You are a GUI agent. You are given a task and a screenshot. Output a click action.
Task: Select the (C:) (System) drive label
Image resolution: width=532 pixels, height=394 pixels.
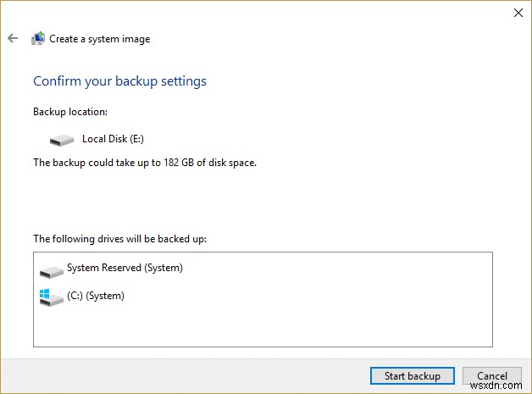[x=95, y=296]
